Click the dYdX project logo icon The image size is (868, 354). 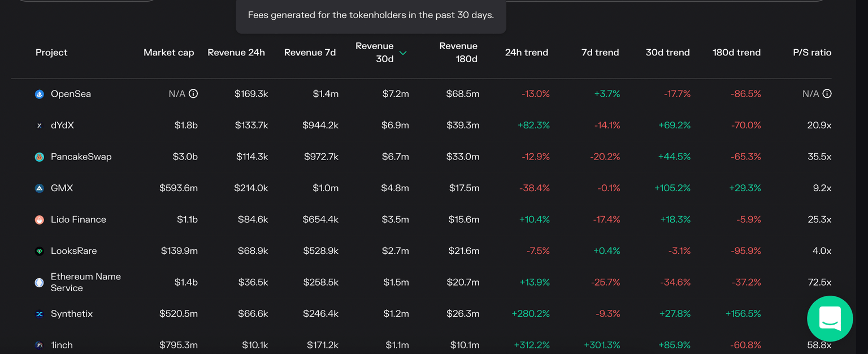pyautogui.click(x=40, y=126)
